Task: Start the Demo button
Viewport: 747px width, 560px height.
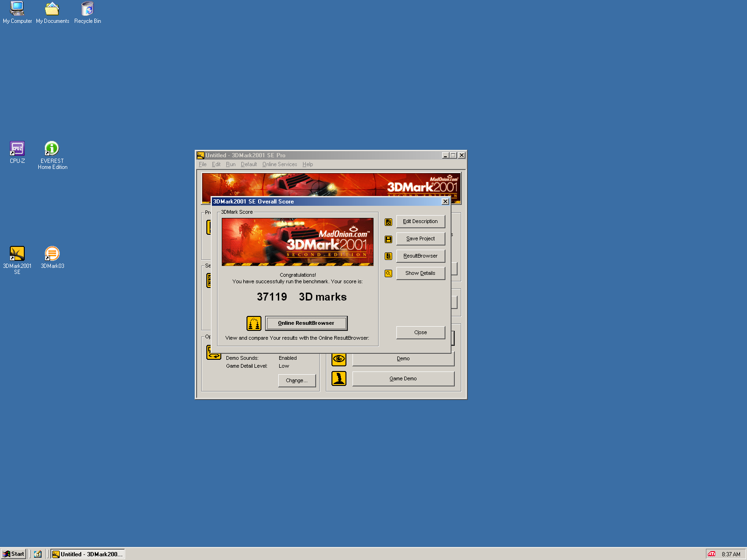Action: pyautogui.click(x=403, y=359)
